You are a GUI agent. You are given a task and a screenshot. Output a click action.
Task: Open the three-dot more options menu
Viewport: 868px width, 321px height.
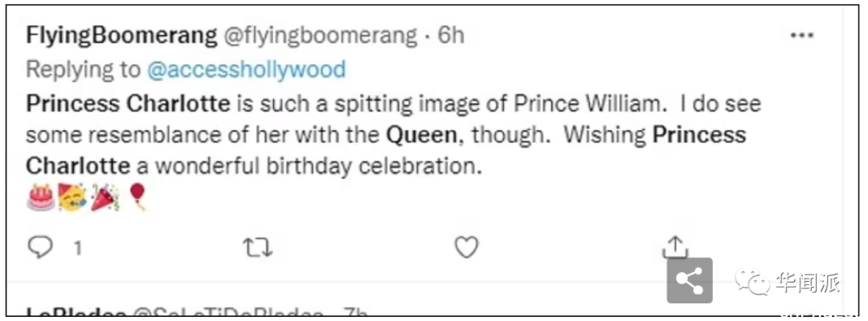[x=801, y=36]
